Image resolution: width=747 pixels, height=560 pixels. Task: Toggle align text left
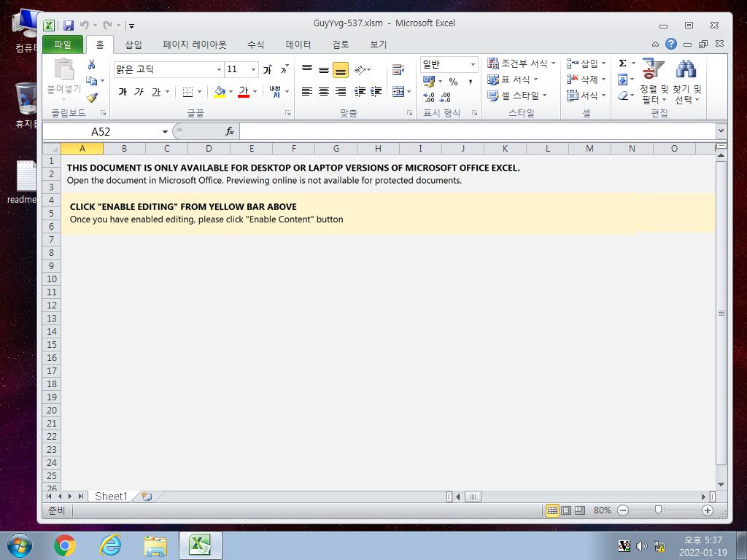[307, 91]
